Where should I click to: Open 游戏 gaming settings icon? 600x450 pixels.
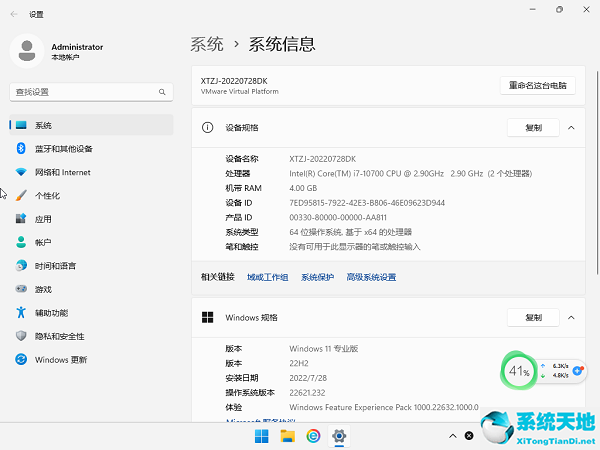(x=21, y=289)
